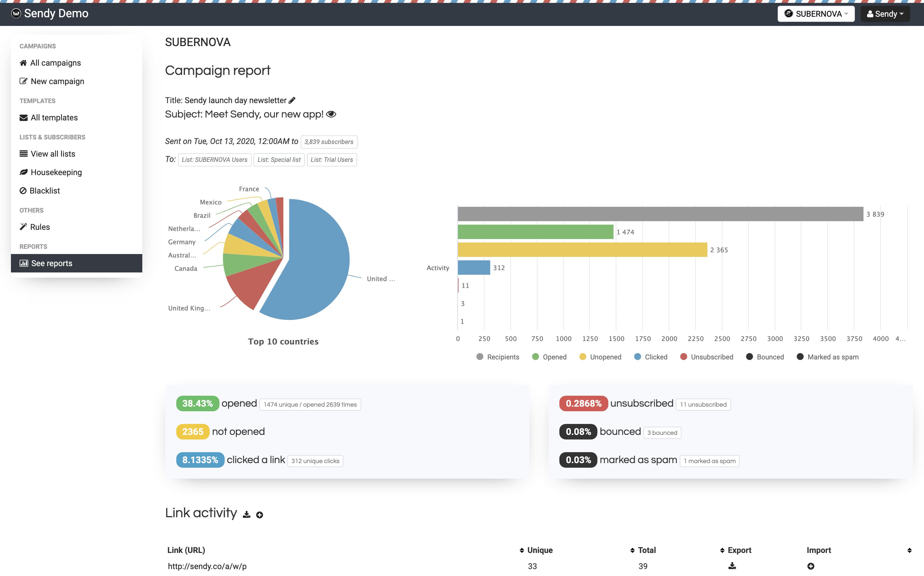Click the Sendy Demo logo icon

[x=16, y=14]
